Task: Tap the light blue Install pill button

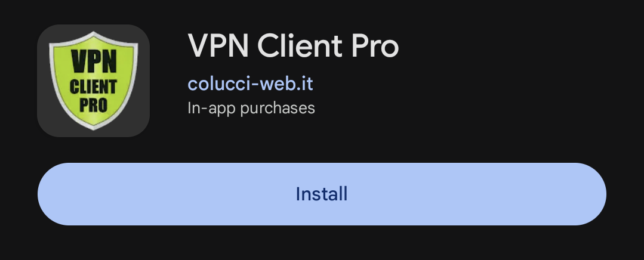Action: pos(322,194)
